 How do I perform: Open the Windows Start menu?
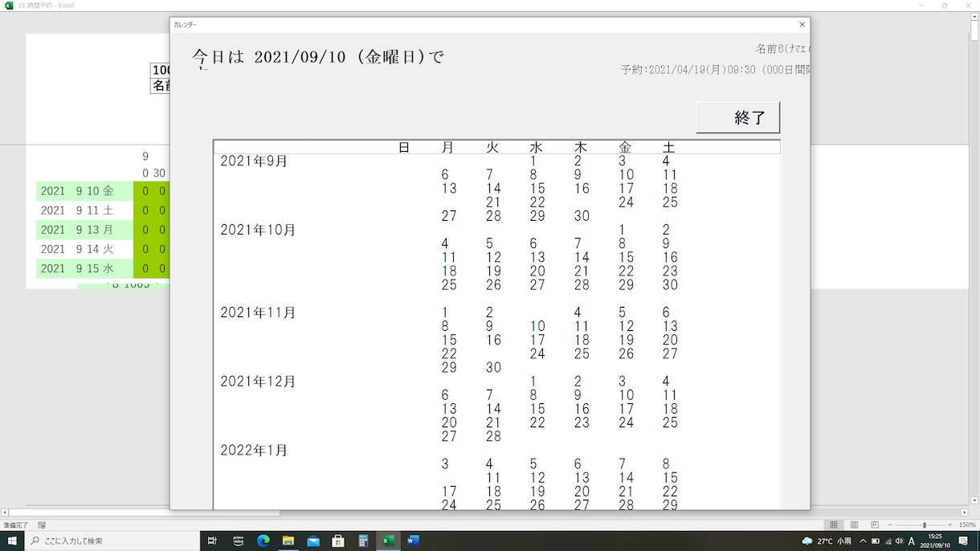12,541
